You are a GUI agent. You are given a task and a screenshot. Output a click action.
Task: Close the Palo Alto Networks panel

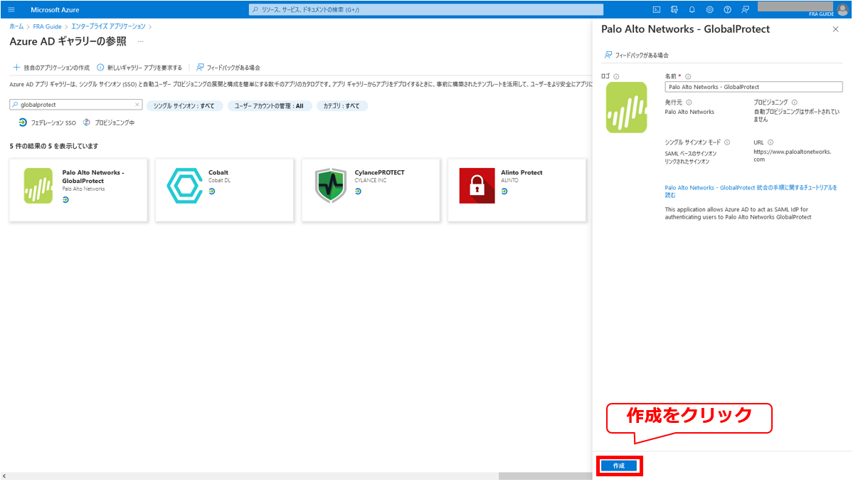point(835,29)
